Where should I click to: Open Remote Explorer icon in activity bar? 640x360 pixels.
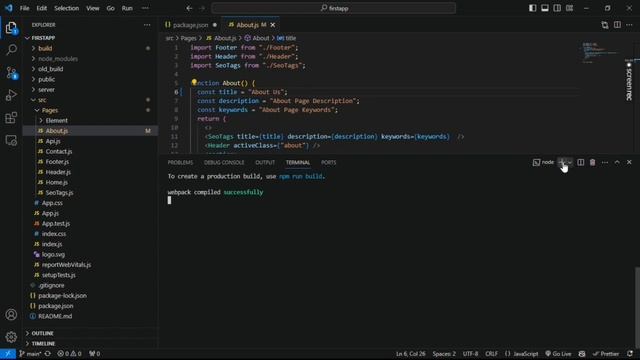tap(11, 140)
